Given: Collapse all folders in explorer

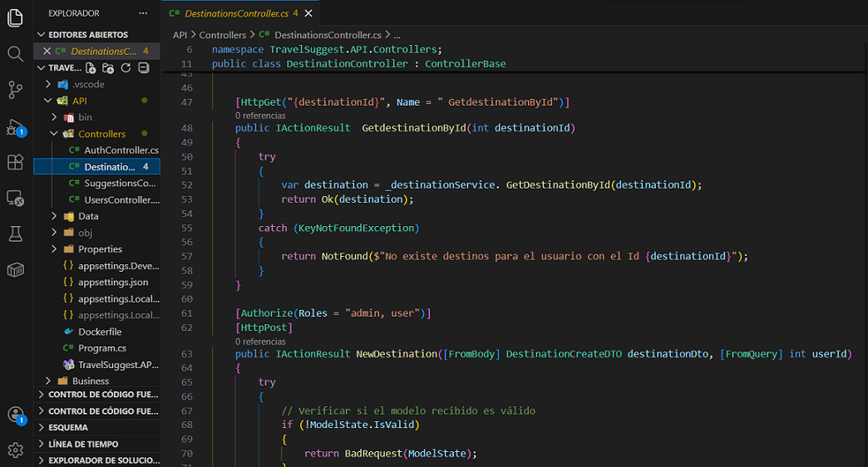Looking at the screenshot, I should (x=143, y=67).
